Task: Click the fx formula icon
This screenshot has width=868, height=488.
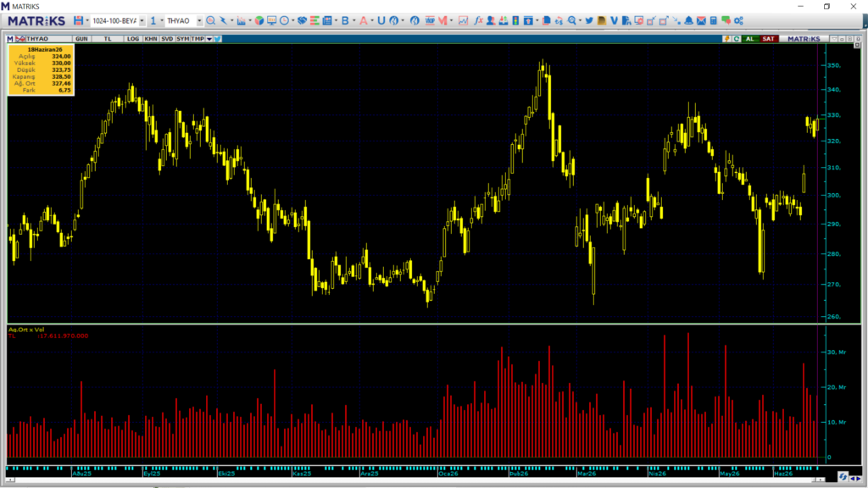Action: click(478, 20)
